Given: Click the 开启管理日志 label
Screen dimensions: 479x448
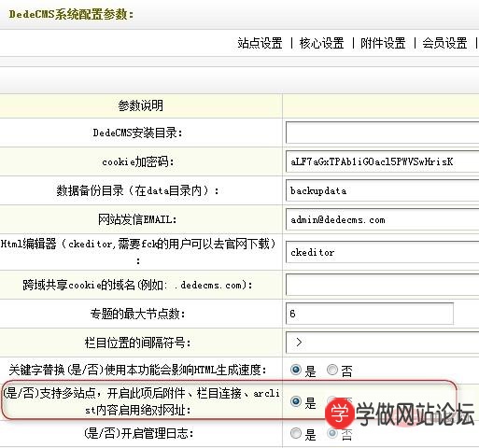Looking at the screenshot, I should (x=138, y=433).
